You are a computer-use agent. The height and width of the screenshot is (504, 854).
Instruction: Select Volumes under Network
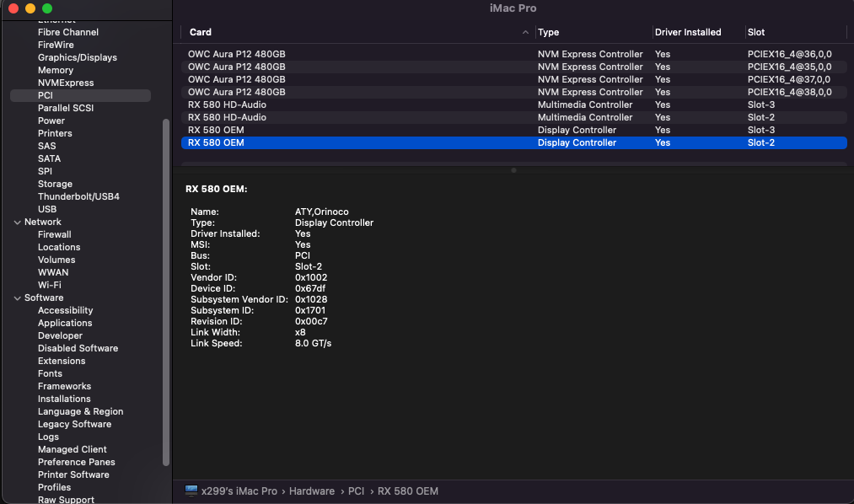click(56, 260)
